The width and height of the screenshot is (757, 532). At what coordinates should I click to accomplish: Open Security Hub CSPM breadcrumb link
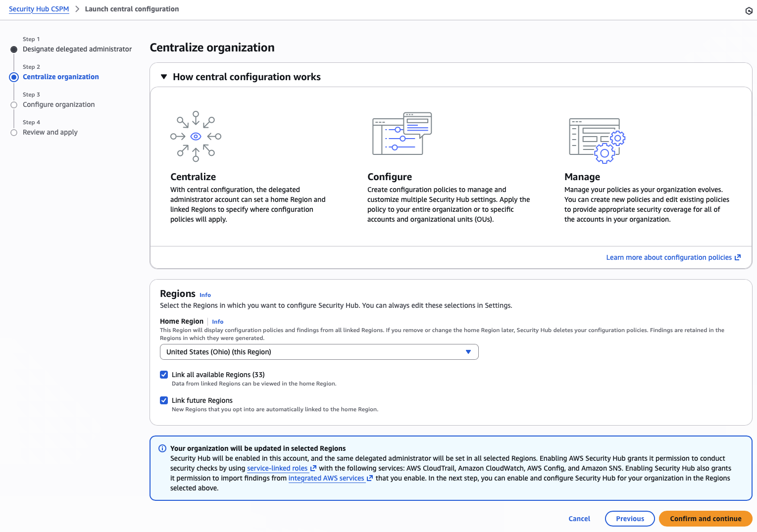tap(39, 9)
